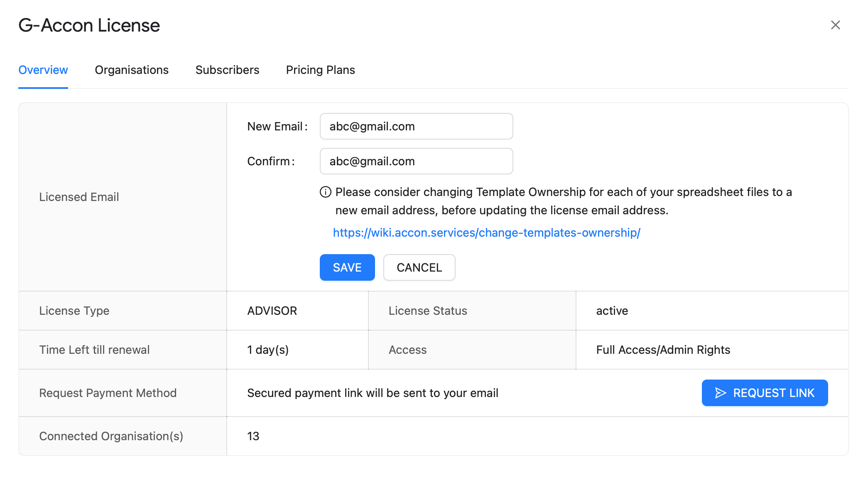868x495 pixels.
Task: Click the connected organisations count 13
Action: [253, 436]
